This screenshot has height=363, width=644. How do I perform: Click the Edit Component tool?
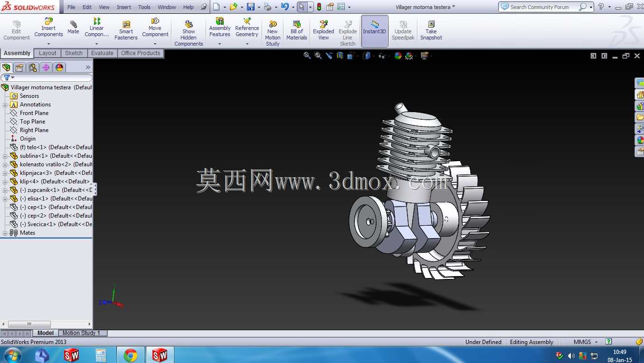pos(17,30)
